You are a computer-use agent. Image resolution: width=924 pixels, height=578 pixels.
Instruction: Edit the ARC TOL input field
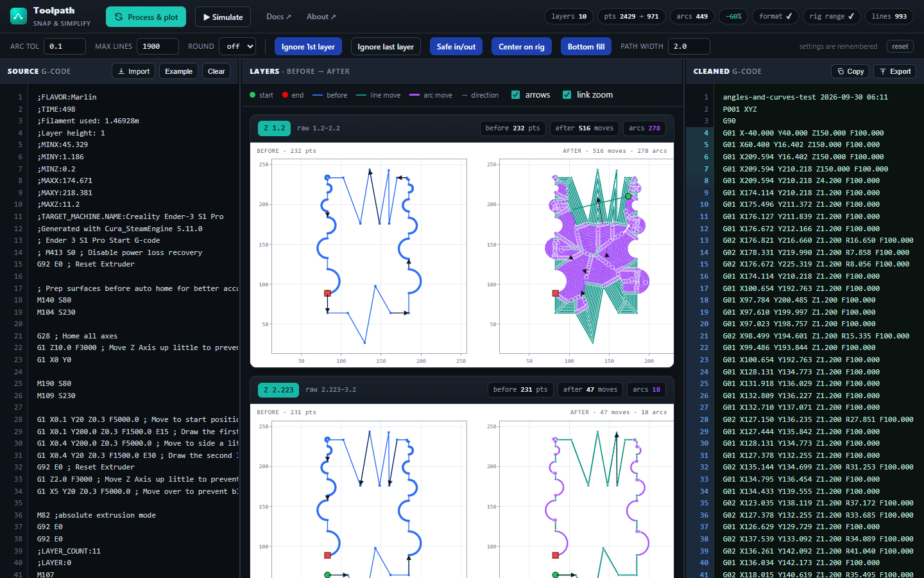[65, 46]
